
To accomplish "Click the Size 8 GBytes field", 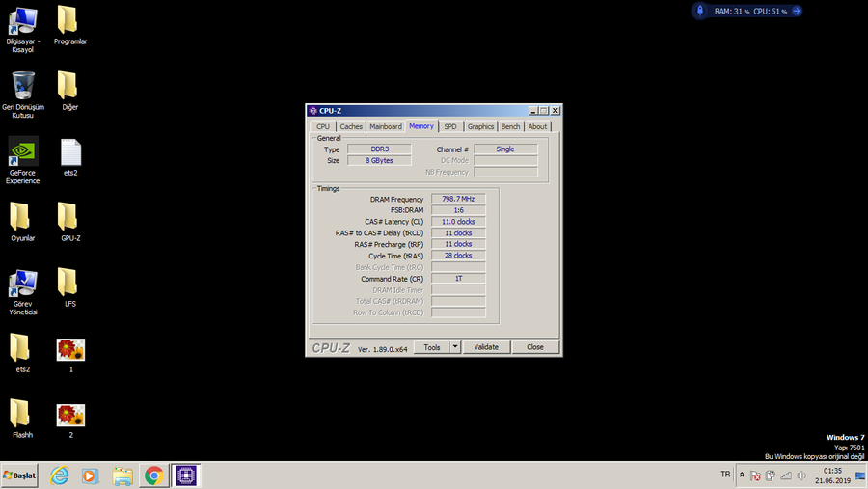I will (379, 161).
